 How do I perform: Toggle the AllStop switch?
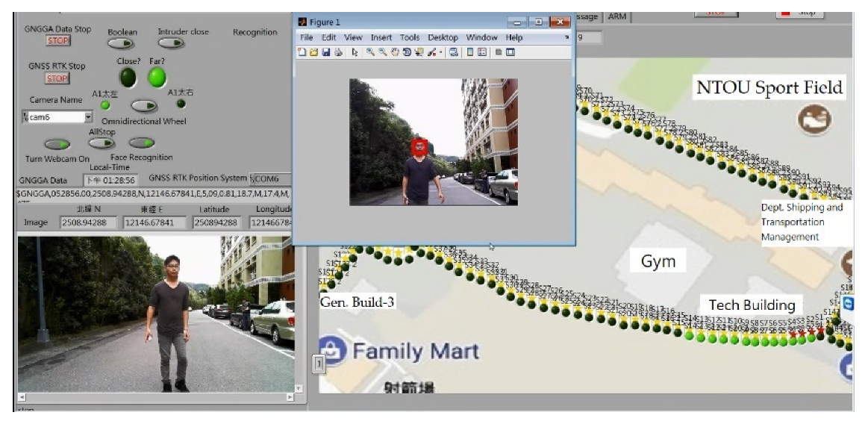click(x=102, y=143)
